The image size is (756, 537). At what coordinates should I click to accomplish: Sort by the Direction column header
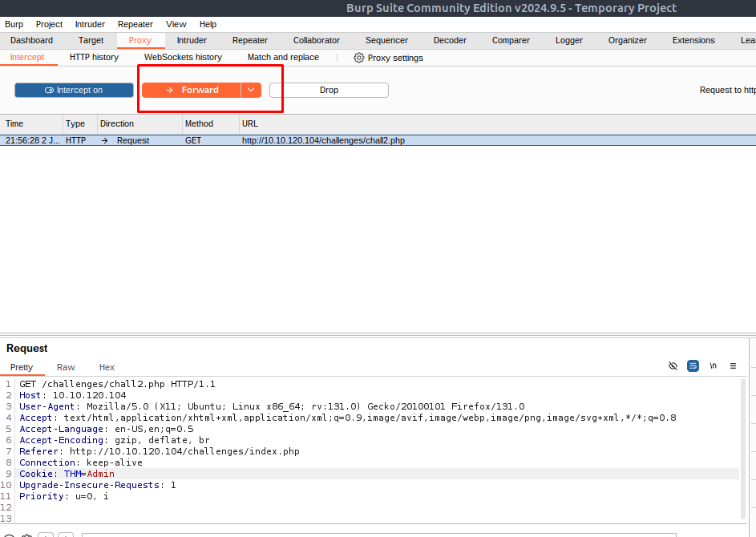(x=139, y=124)
